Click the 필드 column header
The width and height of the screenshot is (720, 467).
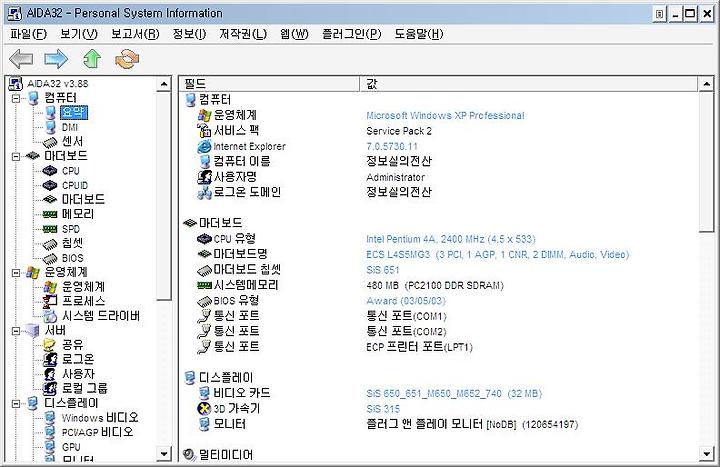click(270, 84)
